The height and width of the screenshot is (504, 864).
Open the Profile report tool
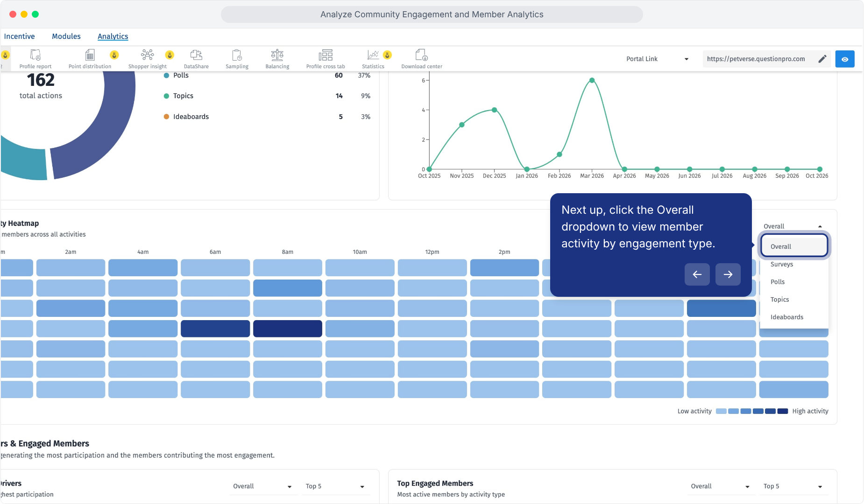click(x=35, y=59)
